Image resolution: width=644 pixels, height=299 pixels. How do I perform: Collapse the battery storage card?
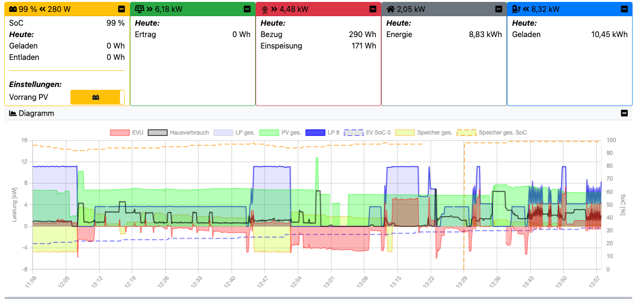(x=121, y=9)
